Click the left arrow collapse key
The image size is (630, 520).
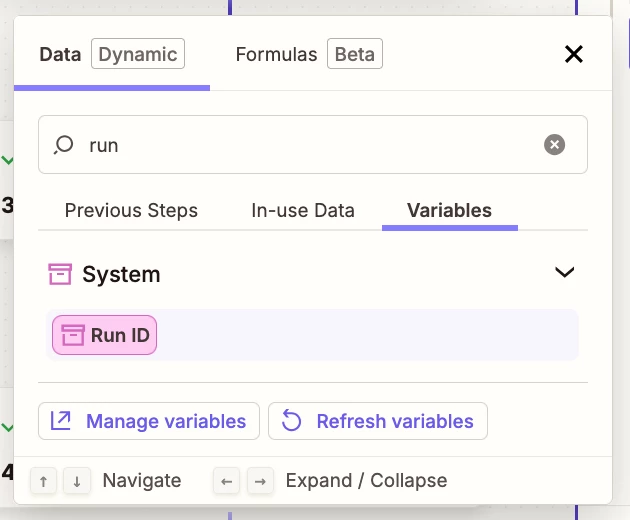click(x=227, y=481)
